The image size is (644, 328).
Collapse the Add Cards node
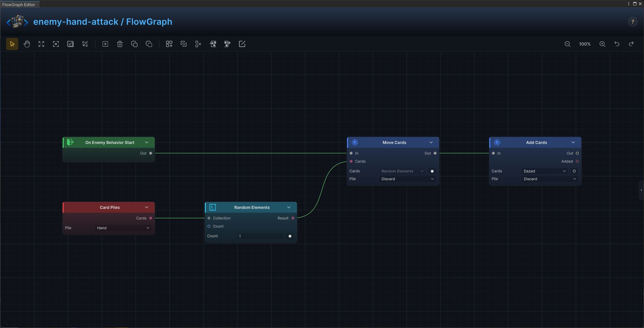pyautogui.click(x=573, y=142)
